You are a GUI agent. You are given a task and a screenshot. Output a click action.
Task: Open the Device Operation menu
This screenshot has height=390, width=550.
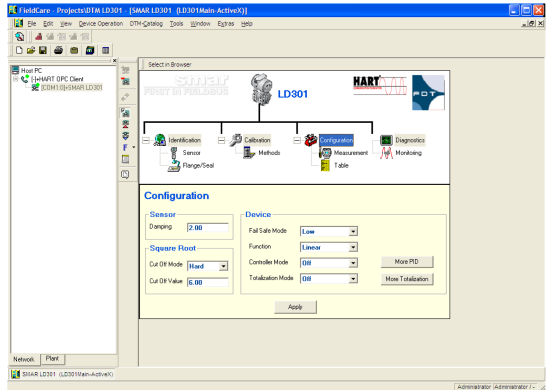pyautogui.click(x=101, y=23)
